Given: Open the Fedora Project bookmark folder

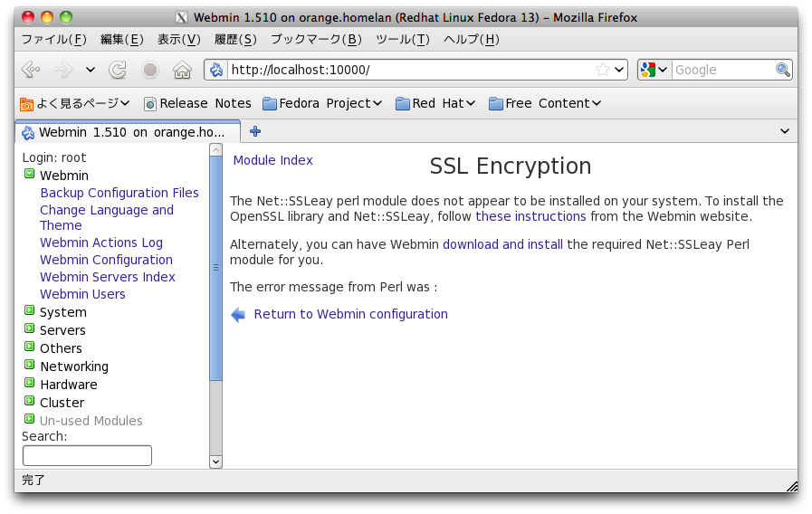Looking at the screenshot, I should click(x=322, y=103).
